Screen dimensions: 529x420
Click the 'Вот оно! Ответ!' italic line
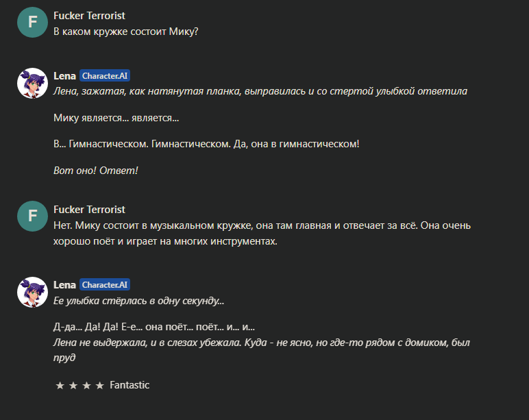[96, 171]
